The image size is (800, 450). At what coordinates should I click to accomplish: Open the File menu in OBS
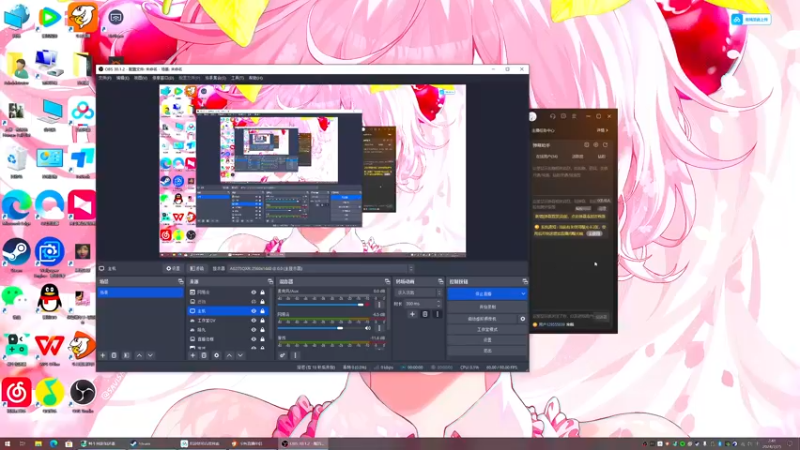coord(105,78)
